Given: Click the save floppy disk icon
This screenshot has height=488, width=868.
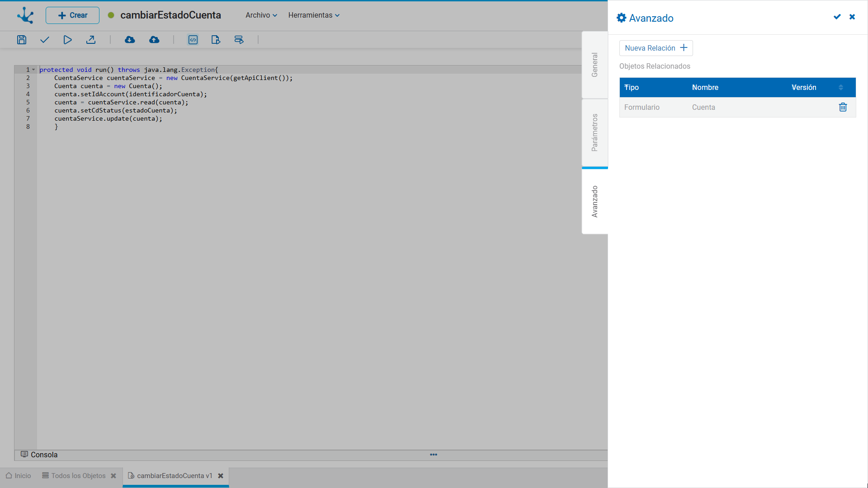Looking at the screenshot, I should click(22, 40).
